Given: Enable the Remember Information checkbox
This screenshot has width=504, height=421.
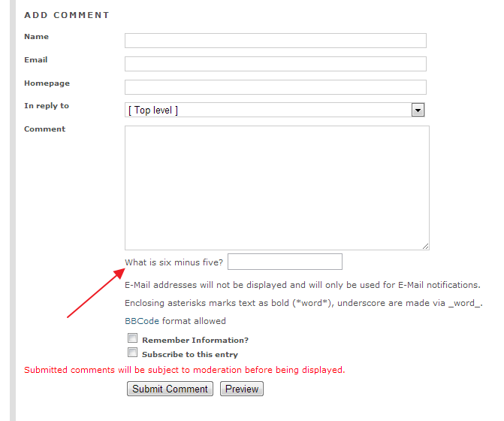Looking at the screenshot, I should [x=132, y=338].
